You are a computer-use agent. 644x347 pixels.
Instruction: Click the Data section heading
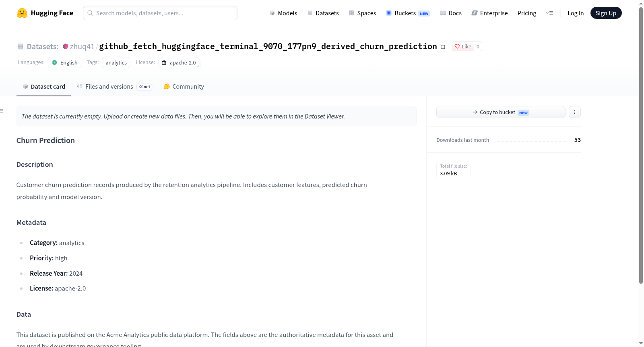24,314
